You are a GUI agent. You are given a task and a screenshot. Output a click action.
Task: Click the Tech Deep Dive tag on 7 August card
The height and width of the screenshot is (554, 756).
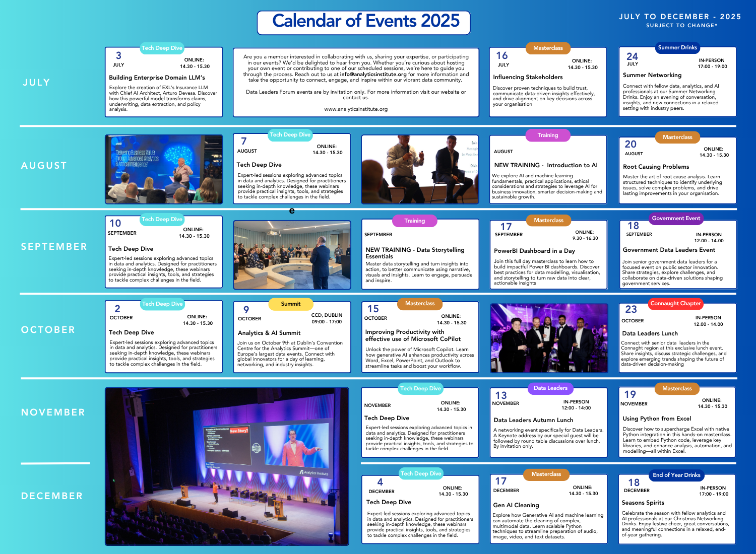[x=290, y=135]
